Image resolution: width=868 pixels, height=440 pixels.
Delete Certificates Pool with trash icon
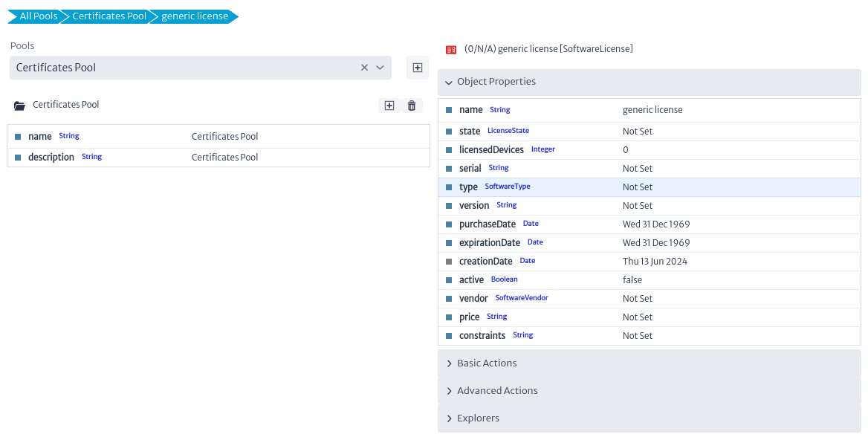tap(411, 105)
